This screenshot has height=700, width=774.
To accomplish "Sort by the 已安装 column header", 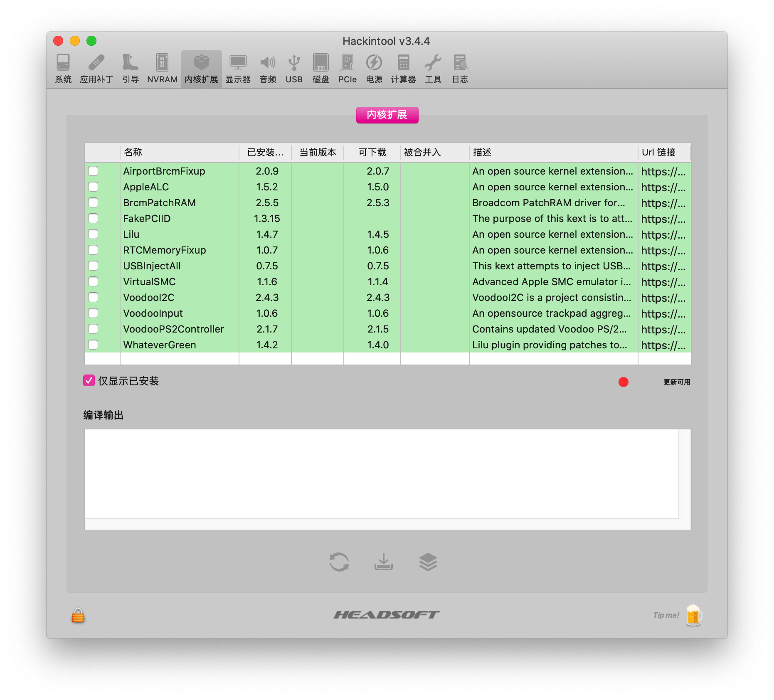I will pyautogui.click(x=265, y=153).
